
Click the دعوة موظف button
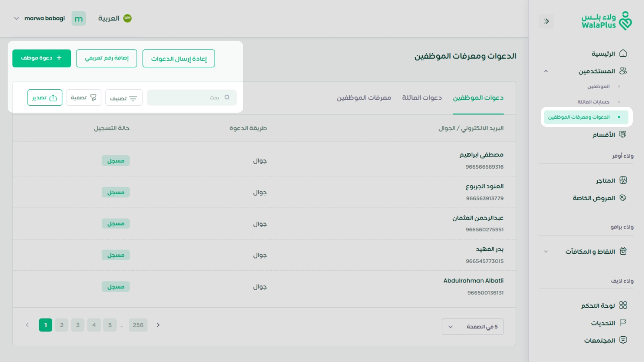41,58
